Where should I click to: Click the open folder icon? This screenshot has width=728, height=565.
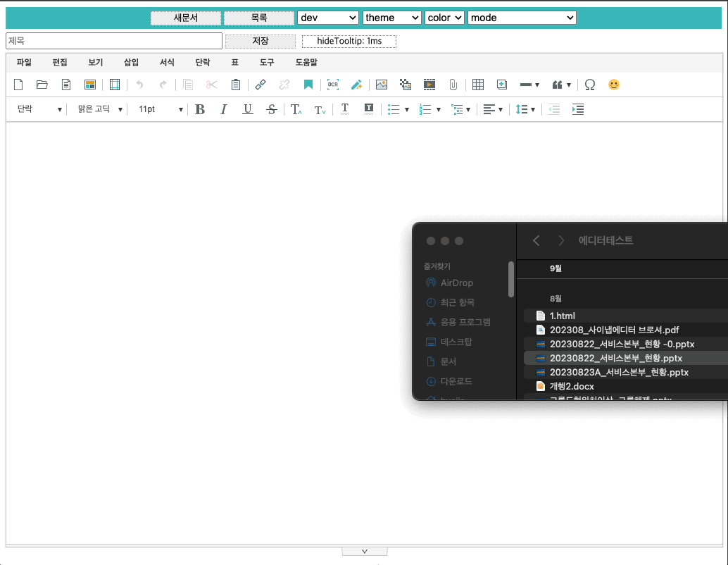point(42,85)
